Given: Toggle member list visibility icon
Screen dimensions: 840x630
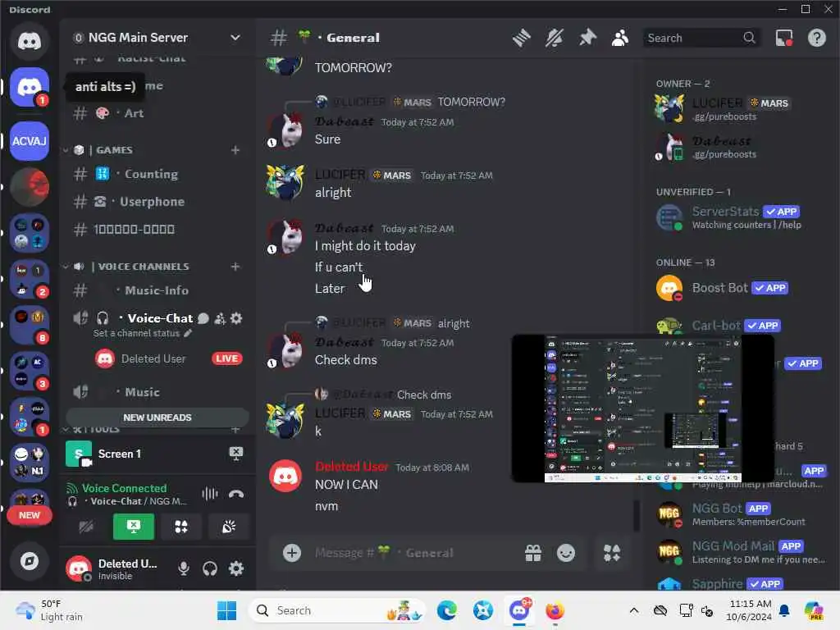Looking at the screenshot, I should pos(620,38).
